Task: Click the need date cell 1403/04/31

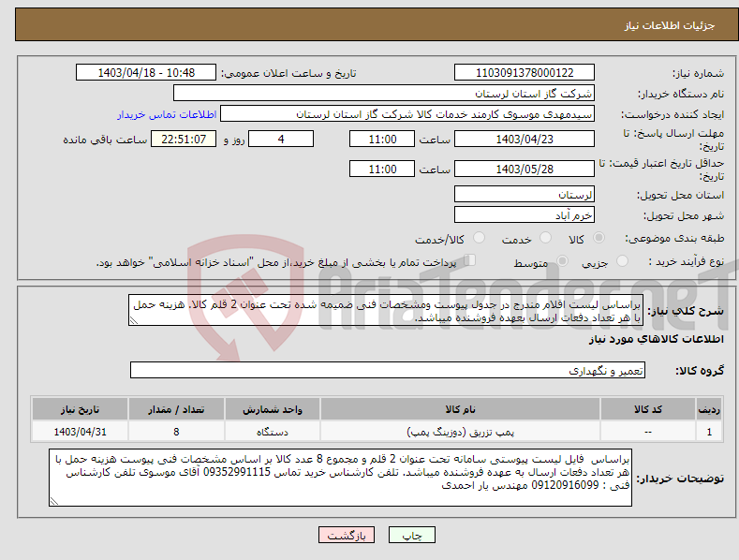Action: (x=81, y=432)
